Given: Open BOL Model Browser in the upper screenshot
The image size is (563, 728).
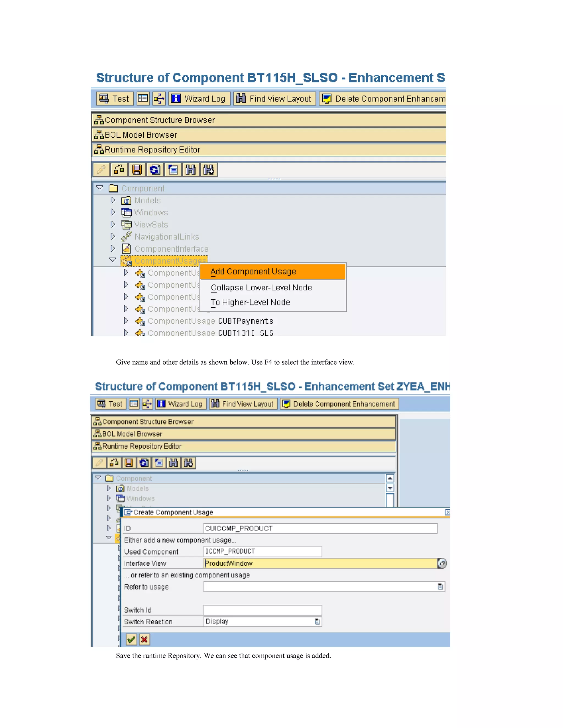Looking at the screenshot, I should point(269,135).
